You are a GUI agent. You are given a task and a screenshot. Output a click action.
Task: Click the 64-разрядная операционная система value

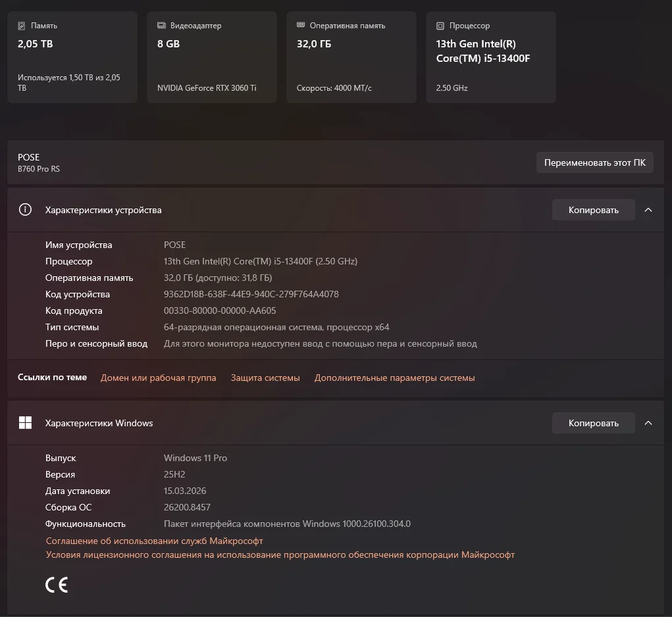pos(276,327)
